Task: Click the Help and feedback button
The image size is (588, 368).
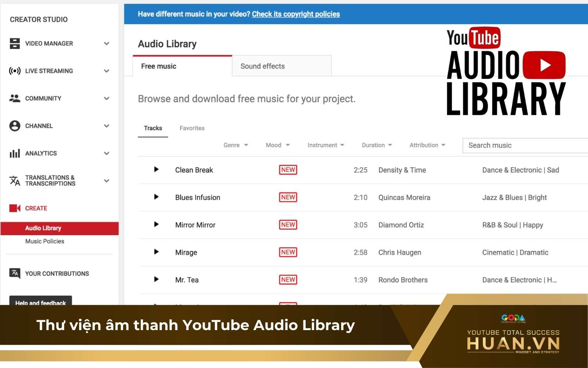Action: pyautogui.click(x=40, y=301)
